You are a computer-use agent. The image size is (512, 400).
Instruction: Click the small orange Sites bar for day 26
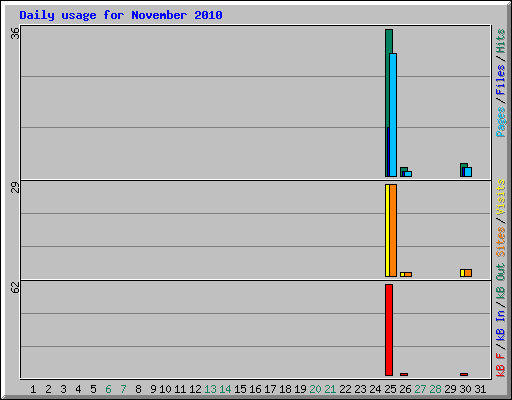pyautogui.click(x=408, y=274)
